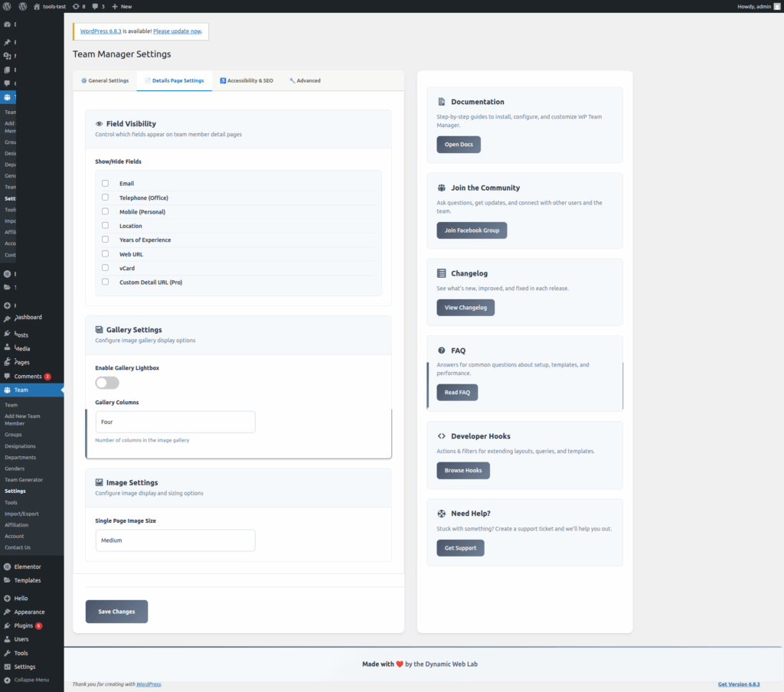784x692 pixels.
Task: Enable the Email field checkbox
Action: click(105, 183)
